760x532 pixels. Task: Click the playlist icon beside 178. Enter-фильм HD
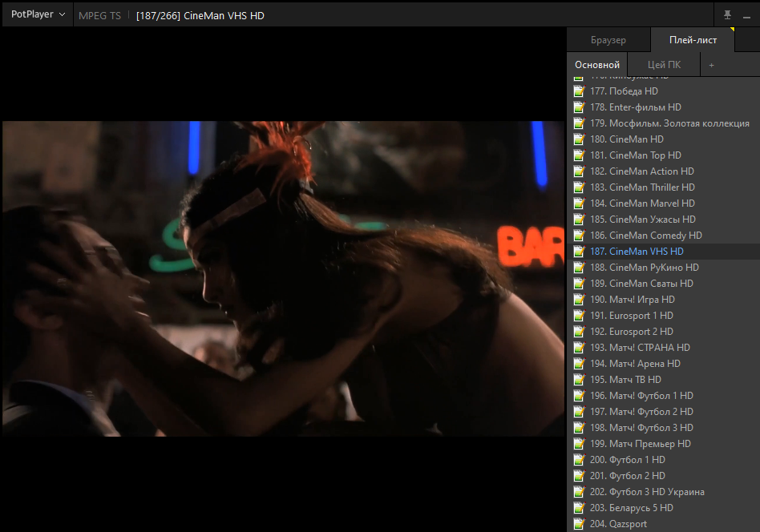point(579,107)
